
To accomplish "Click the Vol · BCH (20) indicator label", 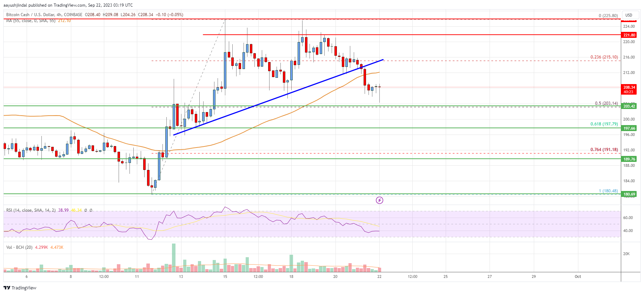I will pyautogui.click(x=19, y=247).
